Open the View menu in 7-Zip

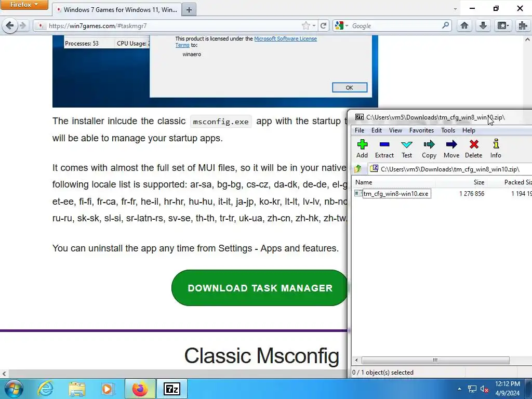coord(395,130)
